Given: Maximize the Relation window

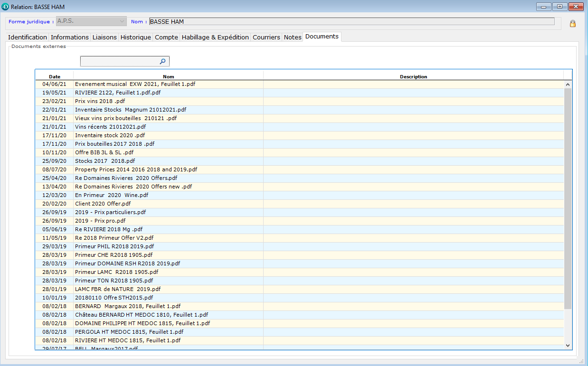Looking at the screenshot, I should point(560,7).
